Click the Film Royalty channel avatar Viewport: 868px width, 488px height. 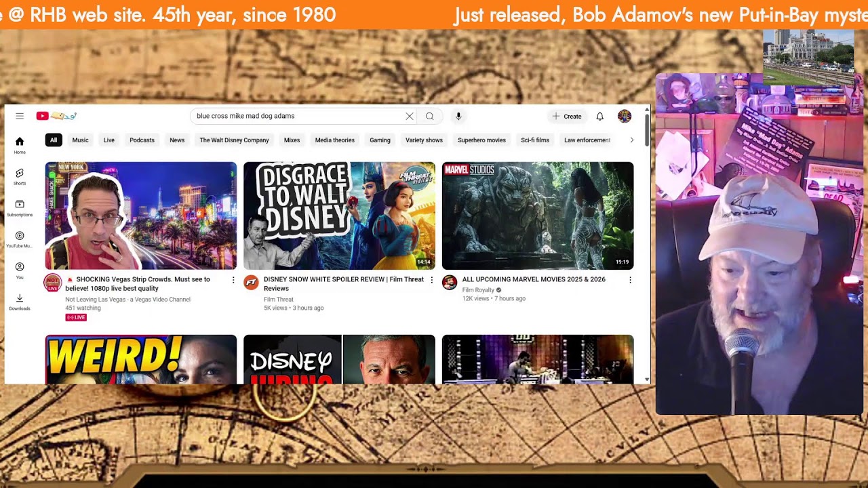pos(450,283)
